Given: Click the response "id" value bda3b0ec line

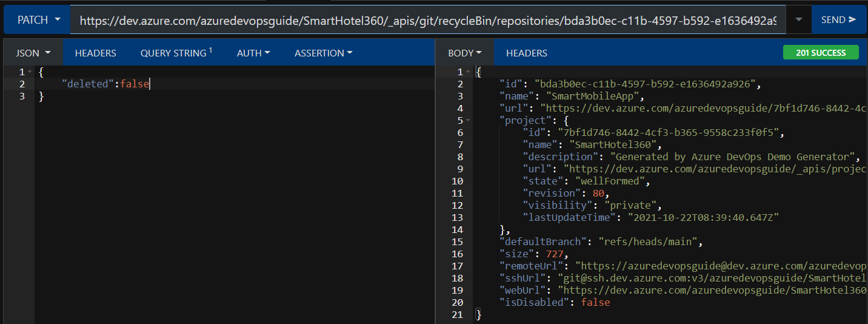Looking at the screenshot, I should coord(630,84).
